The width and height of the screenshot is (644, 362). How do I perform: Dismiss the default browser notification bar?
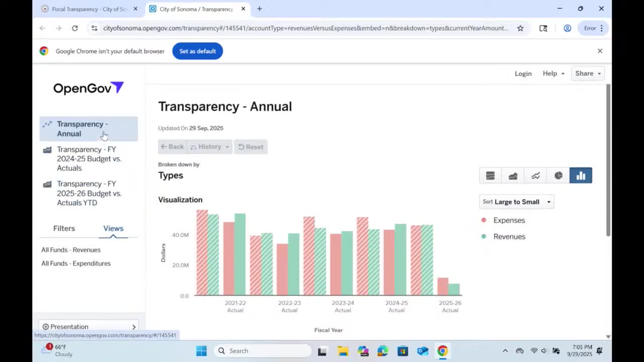(x=600, y=51)
